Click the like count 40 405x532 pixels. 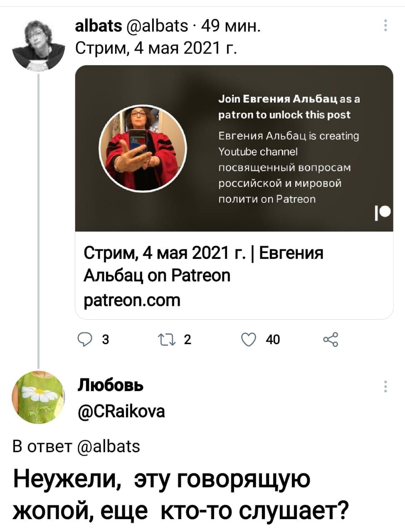coord(273,340)
